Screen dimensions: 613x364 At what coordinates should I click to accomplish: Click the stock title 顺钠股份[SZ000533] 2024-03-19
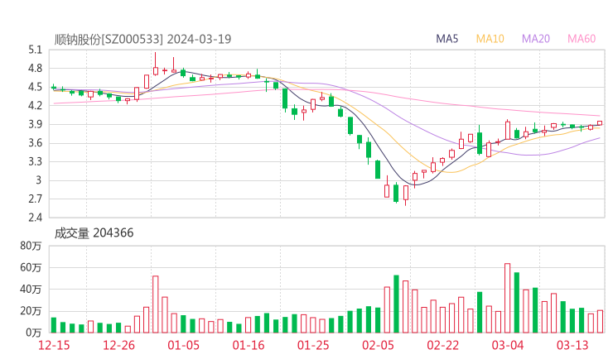point(142,39)
